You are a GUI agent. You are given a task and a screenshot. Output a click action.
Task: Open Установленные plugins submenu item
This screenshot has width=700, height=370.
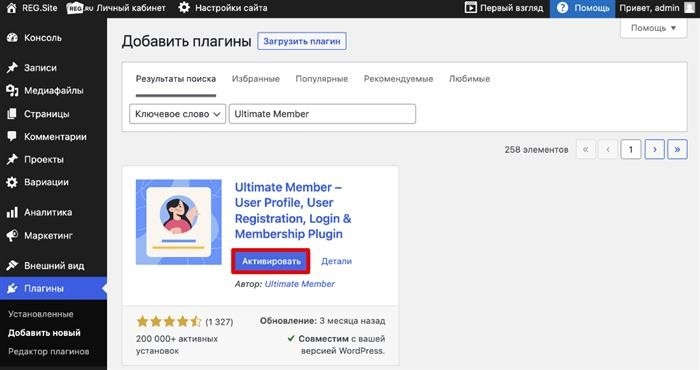point(41,314)
